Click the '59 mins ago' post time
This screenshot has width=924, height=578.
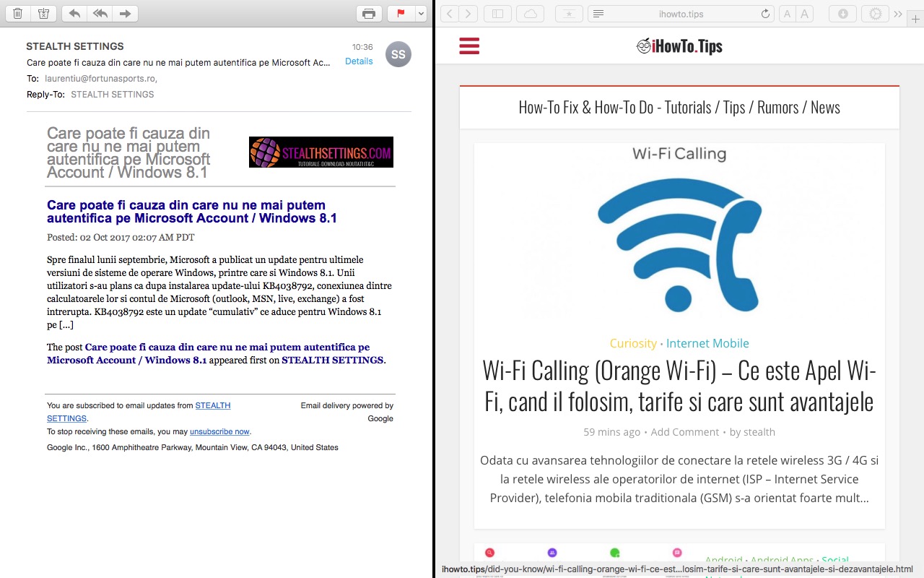612,432
